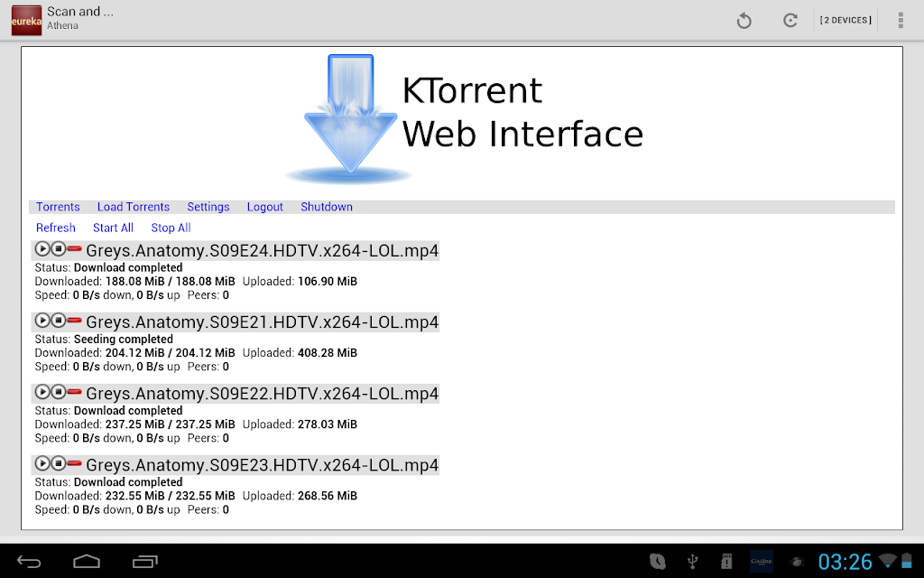This screenshot has width=924, height=578.
Task: Click the 'Seeding completed' status text
Action: pos(123,340)
